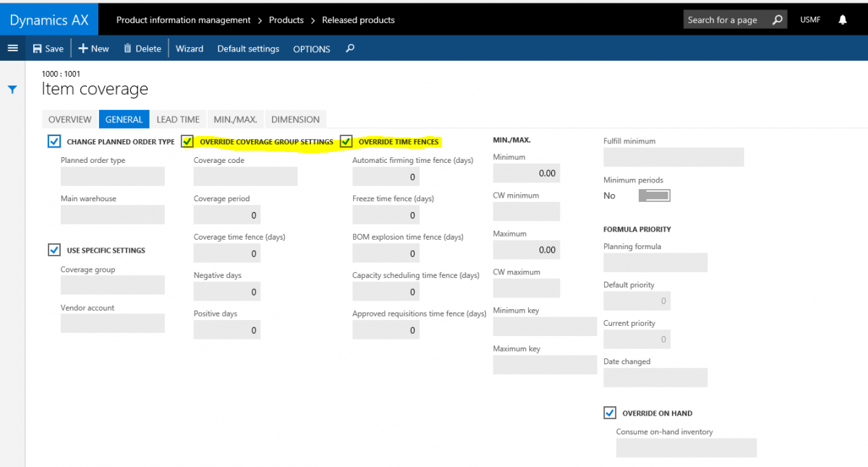Click the Positive days field
The image size is (868, 467).
click(x=227, y=330)
